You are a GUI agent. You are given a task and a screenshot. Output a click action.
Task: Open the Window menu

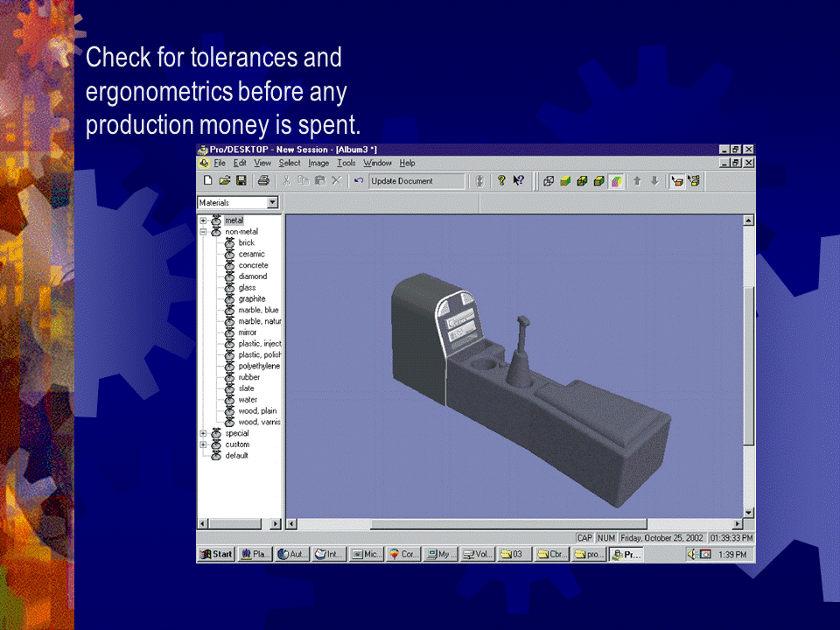pos(377,163)
